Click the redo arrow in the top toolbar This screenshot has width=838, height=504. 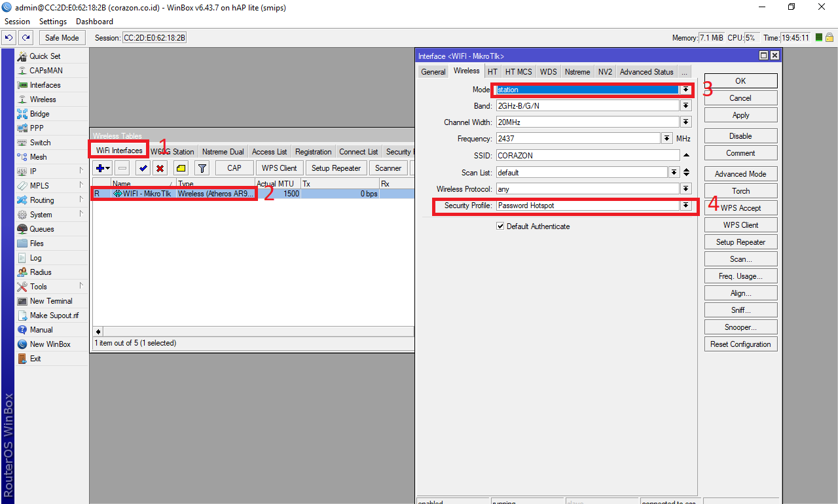click(26, 37)
